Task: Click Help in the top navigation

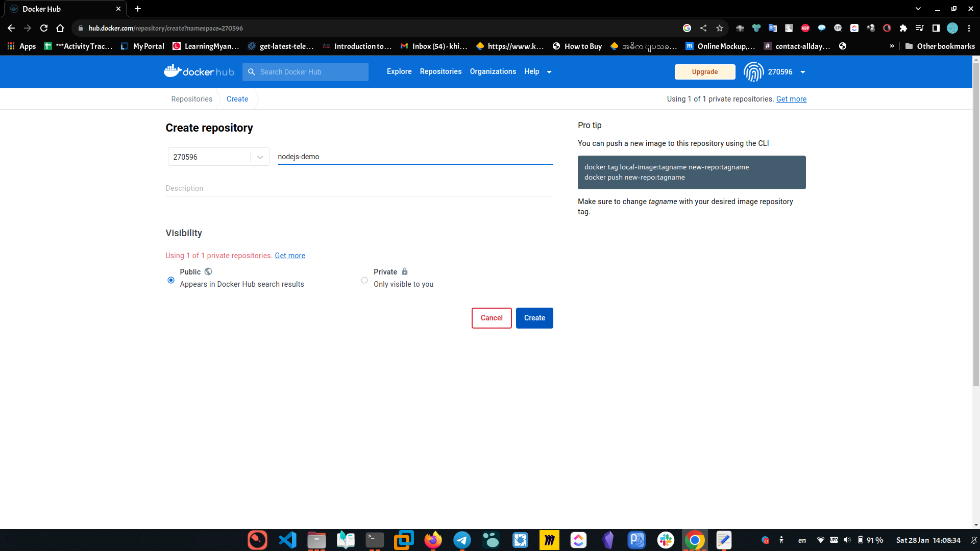Action: [531, 71]
